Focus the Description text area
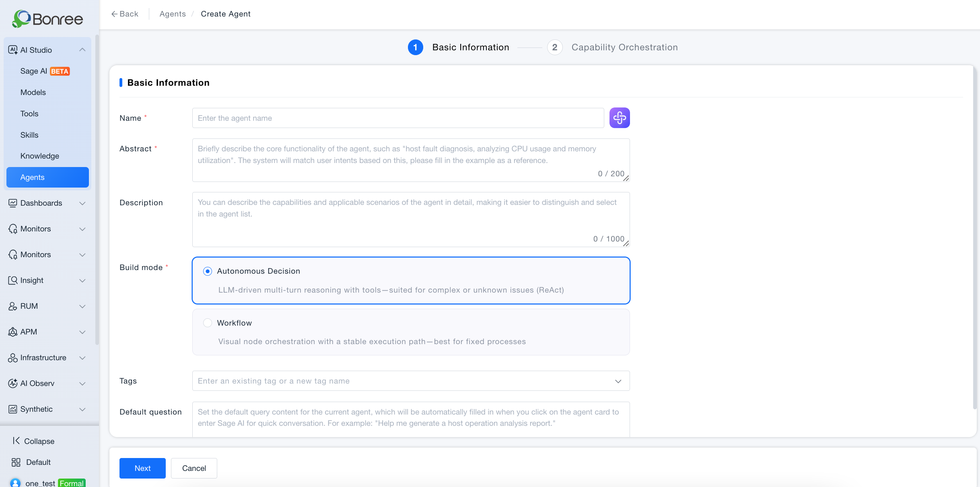 [411, 219]
